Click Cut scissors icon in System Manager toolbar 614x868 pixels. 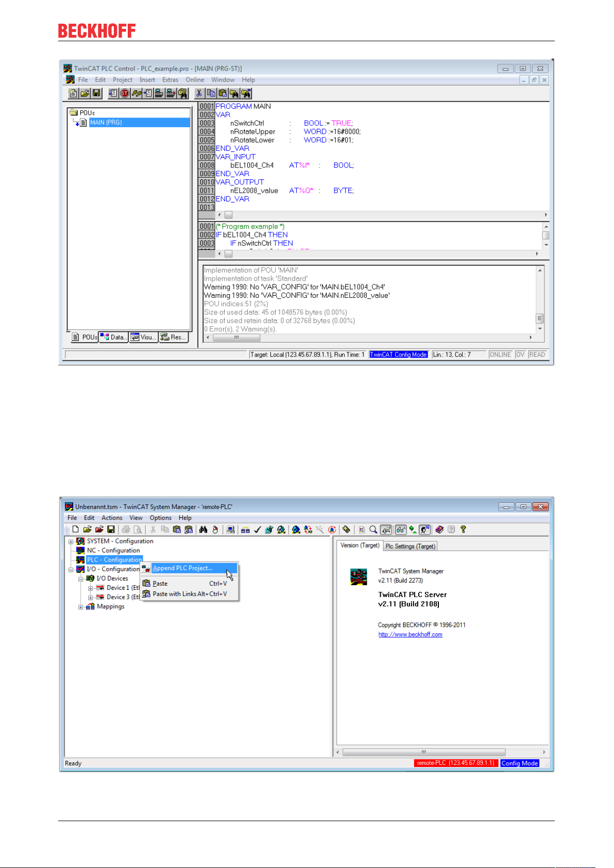(153, 530)
